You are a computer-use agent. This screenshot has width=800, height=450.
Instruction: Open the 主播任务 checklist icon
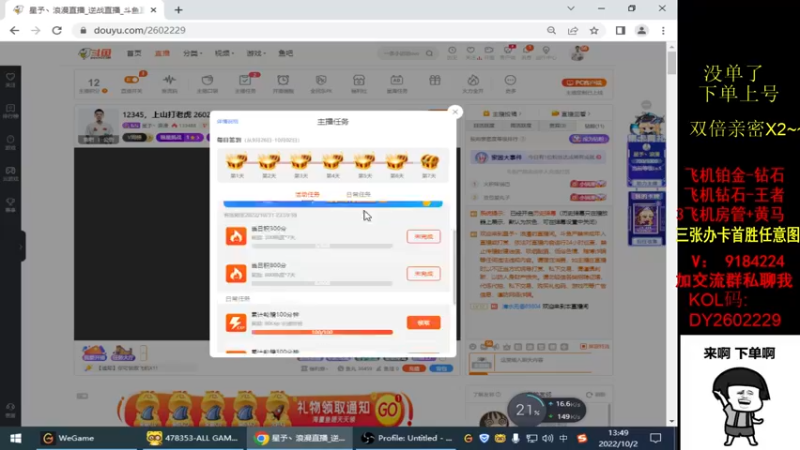point(245,80)
